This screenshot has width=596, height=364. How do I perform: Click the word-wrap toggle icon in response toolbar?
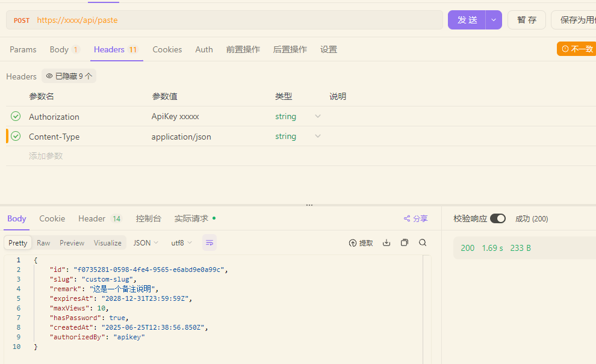click(210, 243)
